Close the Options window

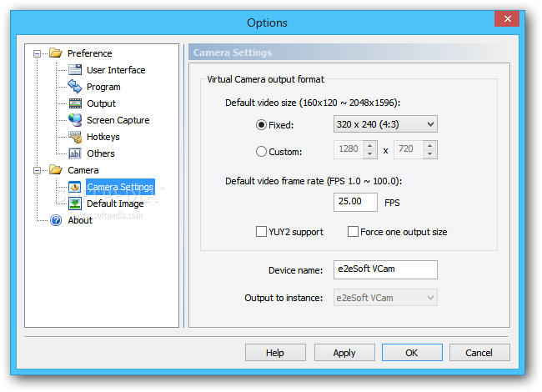click(507, 18)
